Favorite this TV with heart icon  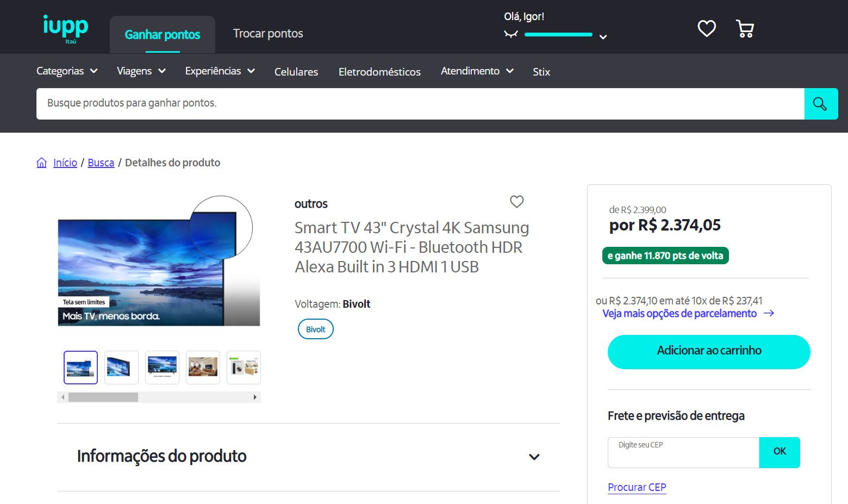517,202
